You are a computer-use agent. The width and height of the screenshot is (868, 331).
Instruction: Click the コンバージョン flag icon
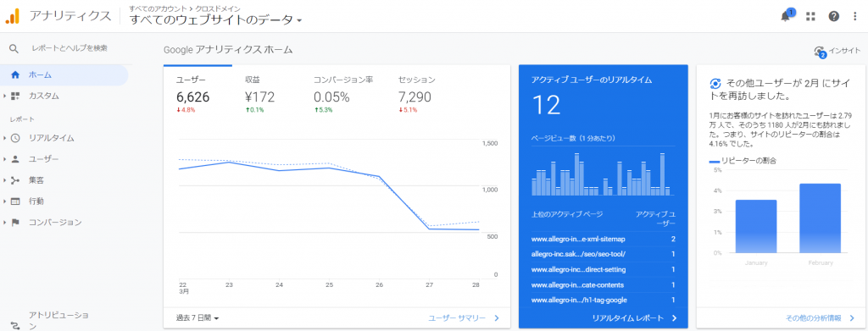click(15, 222)
